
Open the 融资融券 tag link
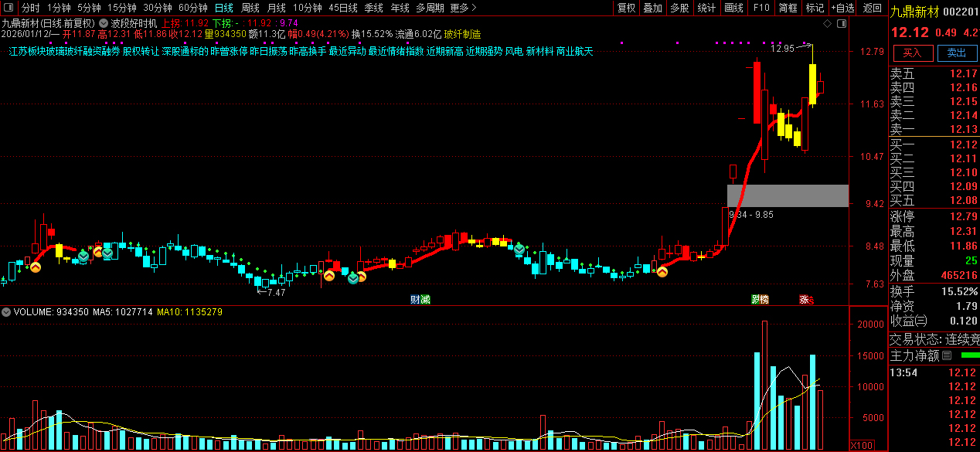[x=100, y=51]
